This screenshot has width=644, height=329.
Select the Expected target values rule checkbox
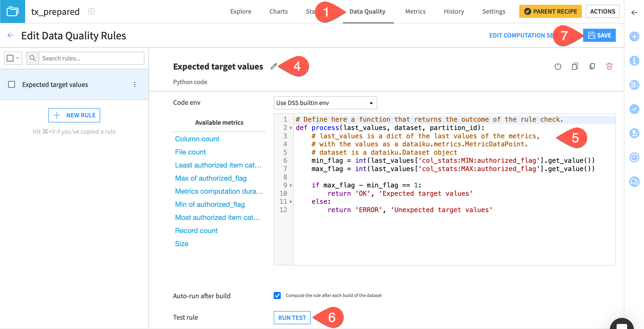pyautogui.click(x=12, y=85)
